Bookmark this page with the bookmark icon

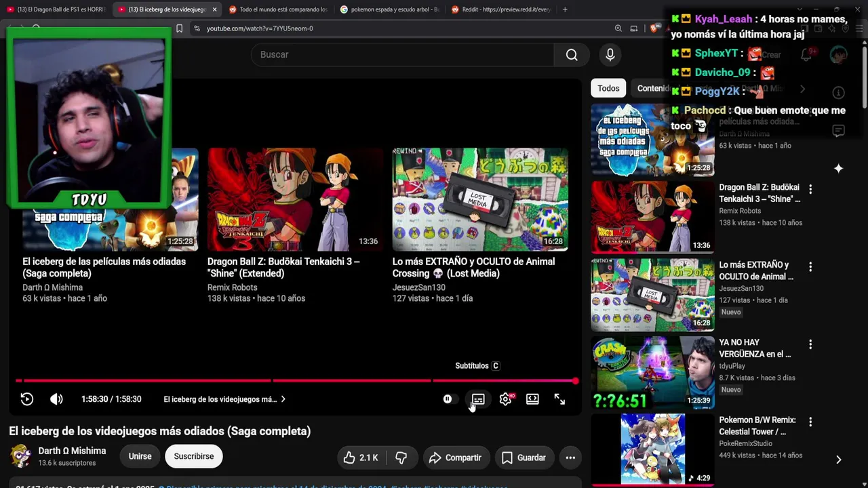(179, 28)
